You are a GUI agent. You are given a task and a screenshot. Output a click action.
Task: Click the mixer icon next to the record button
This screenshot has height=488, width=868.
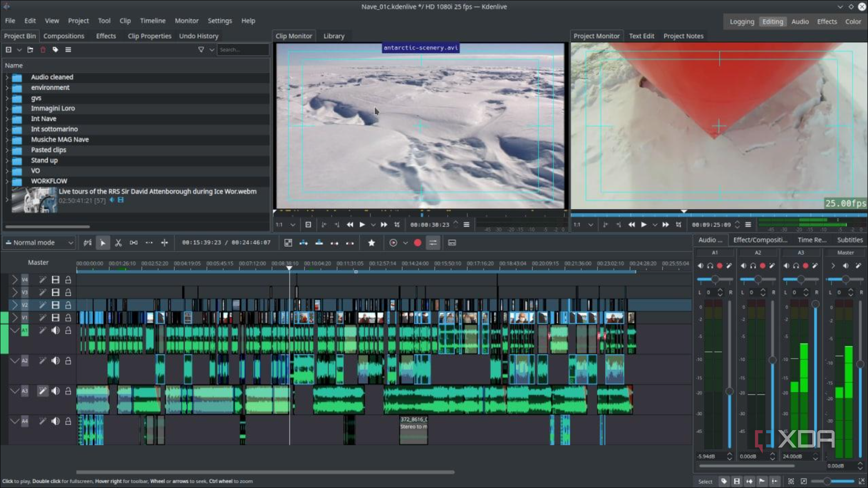tap(432, 242)
